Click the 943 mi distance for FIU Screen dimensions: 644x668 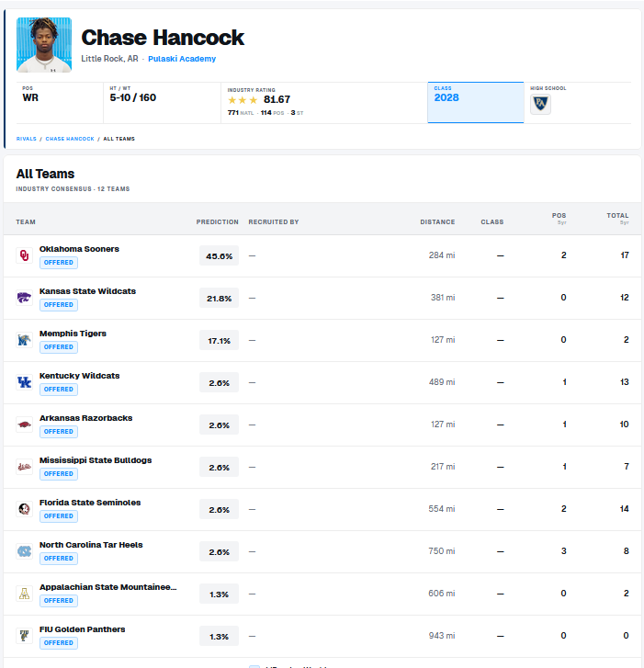coord(442,636)
